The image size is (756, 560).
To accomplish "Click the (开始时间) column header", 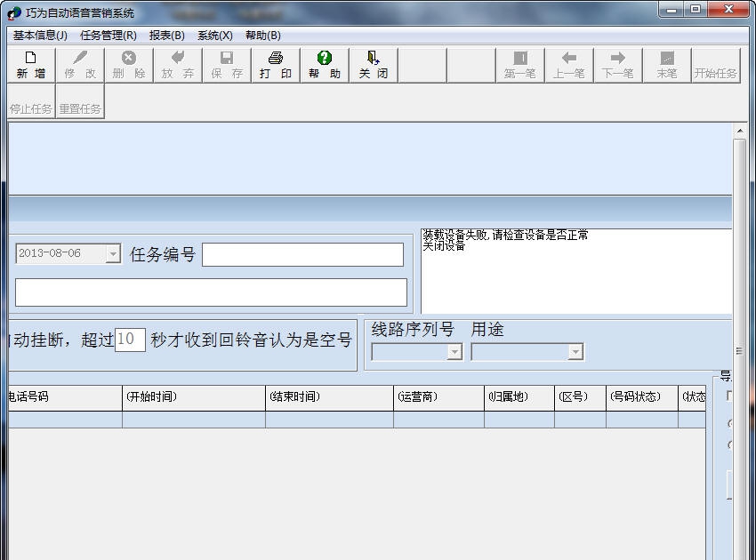I will (x=194, y=397).
